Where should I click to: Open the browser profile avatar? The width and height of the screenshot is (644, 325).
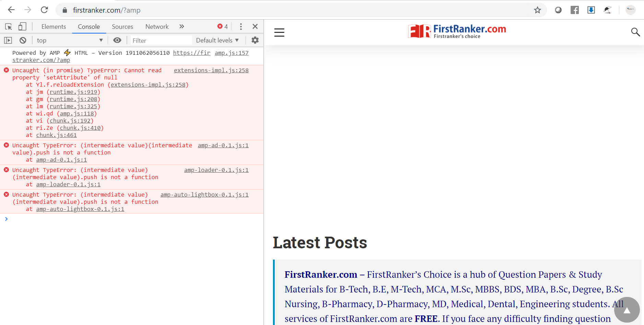coord(631,10)
